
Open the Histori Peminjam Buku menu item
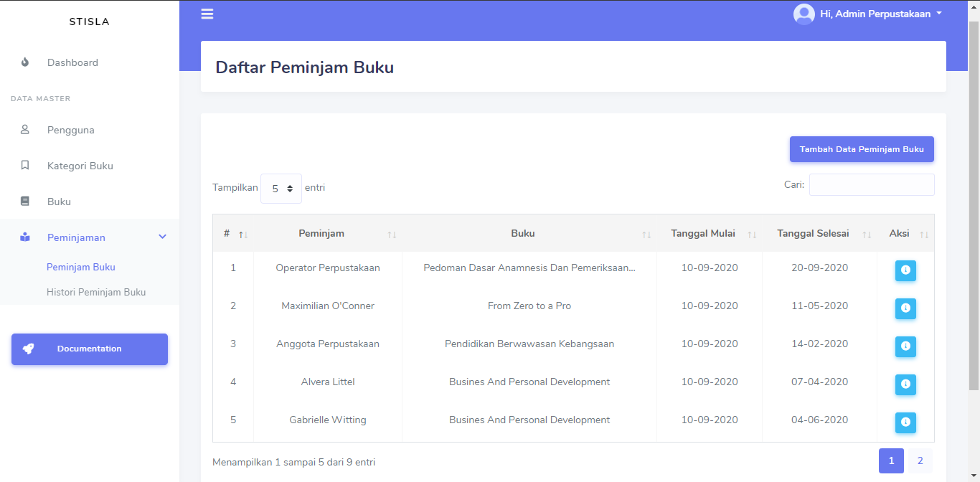pyautogui.click(x=96, y=292)
